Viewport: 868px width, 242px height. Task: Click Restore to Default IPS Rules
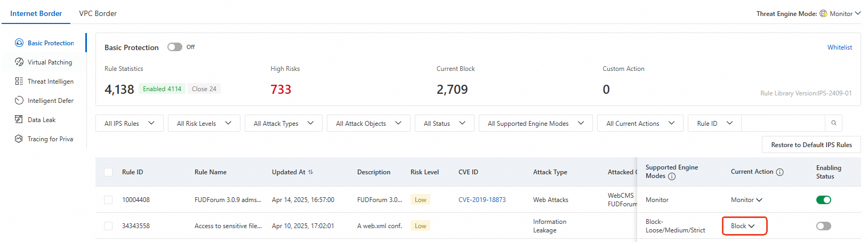[811, 144]
